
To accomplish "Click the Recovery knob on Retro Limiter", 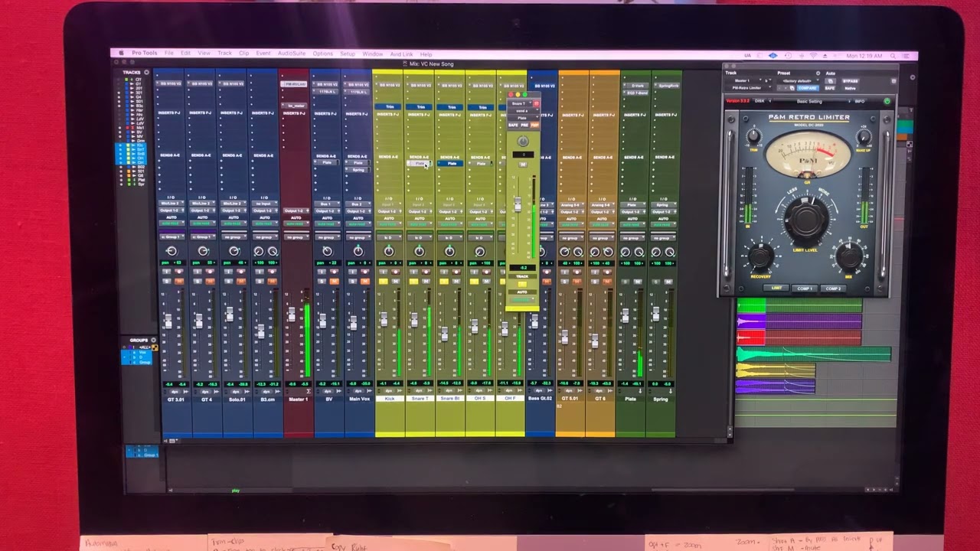I will (760, 257).
